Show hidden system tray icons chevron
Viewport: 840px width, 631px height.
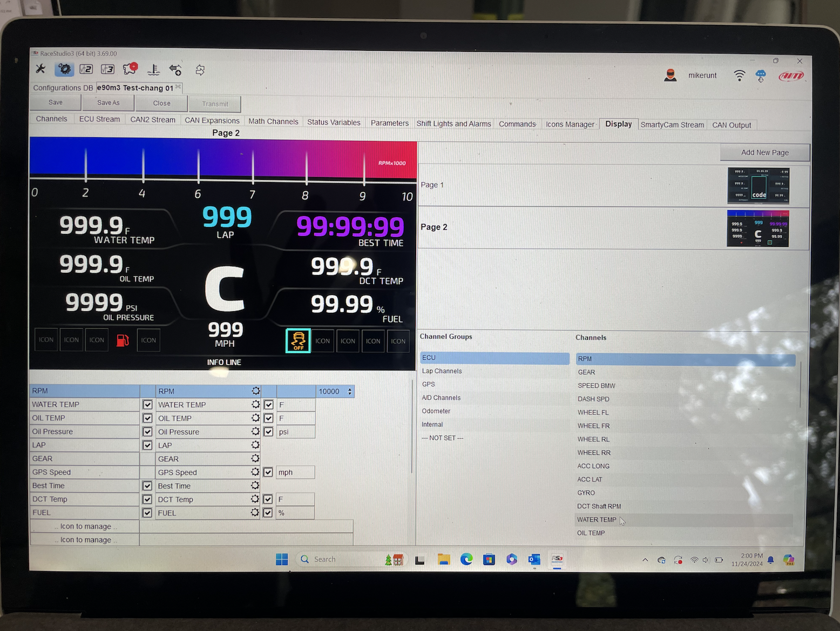click(x=645, y=560)
